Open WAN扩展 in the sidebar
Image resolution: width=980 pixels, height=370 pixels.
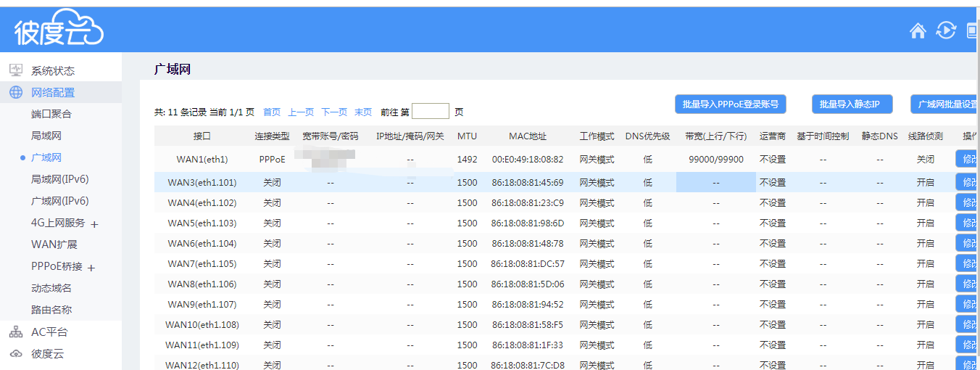[54, 244]
